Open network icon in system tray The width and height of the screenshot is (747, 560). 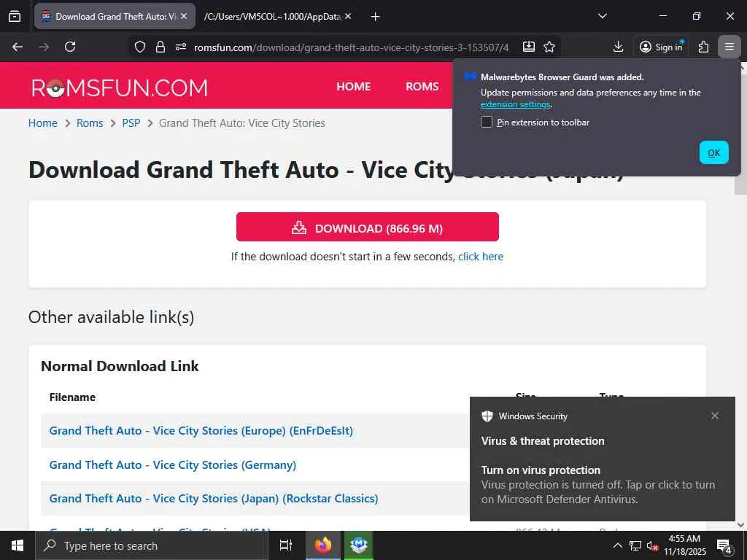[635, 545]
